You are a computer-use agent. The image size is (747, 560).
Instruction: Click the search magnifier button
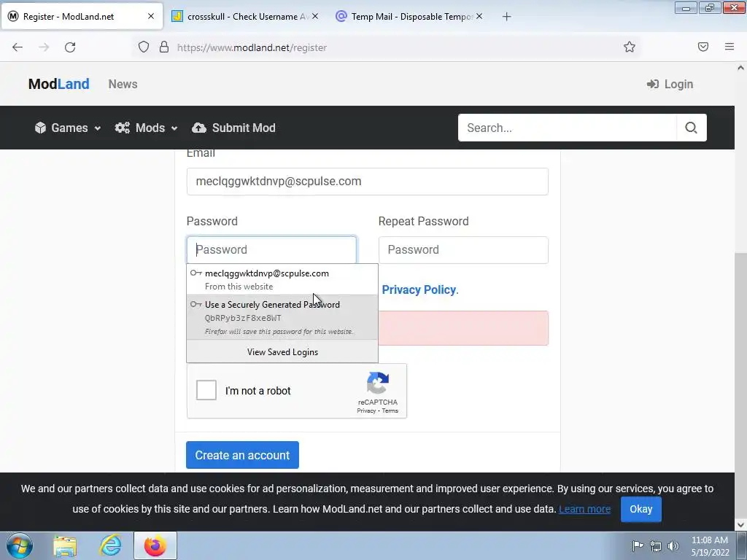click(692, 128)
